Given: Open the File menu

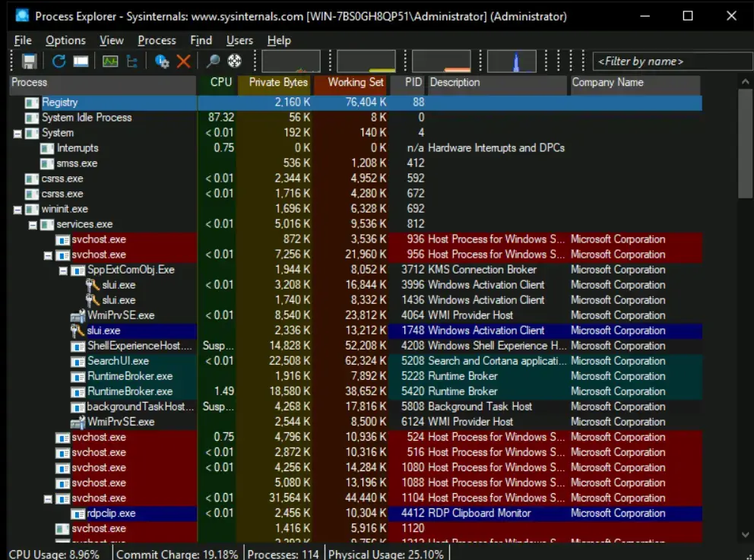Looking at the screenshot, I should tap(23, 40).
